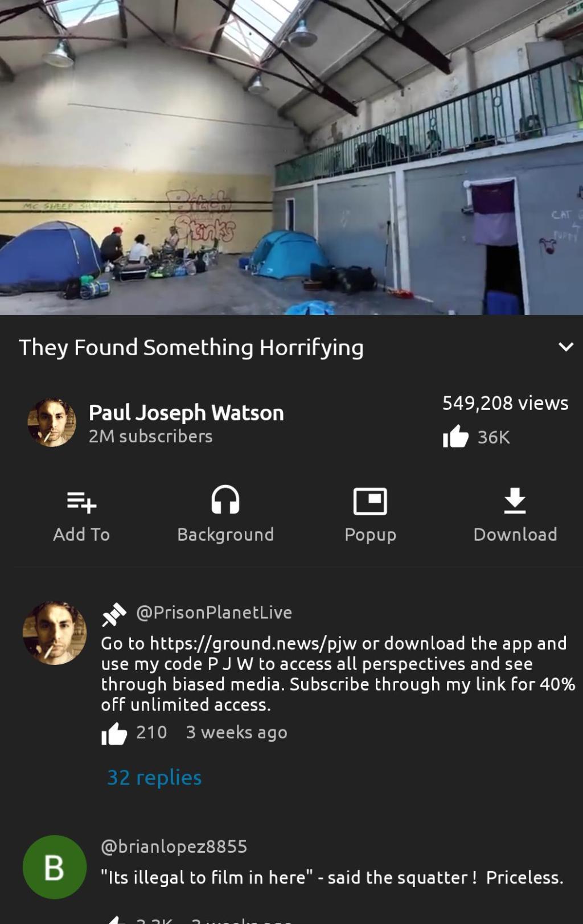The image size is (583, 924).
Task: Open the Paul Joseph Watson channel name
Action: pyautogui.click(x=186, y=413)
